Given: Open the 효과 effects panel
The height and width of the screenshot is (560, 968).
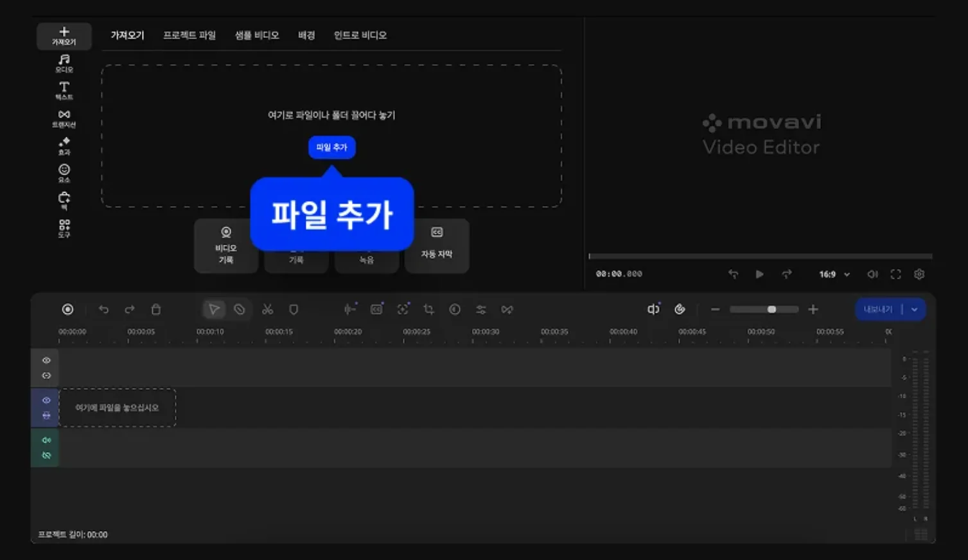Looking at the screenshot, I should coord(64,146).
